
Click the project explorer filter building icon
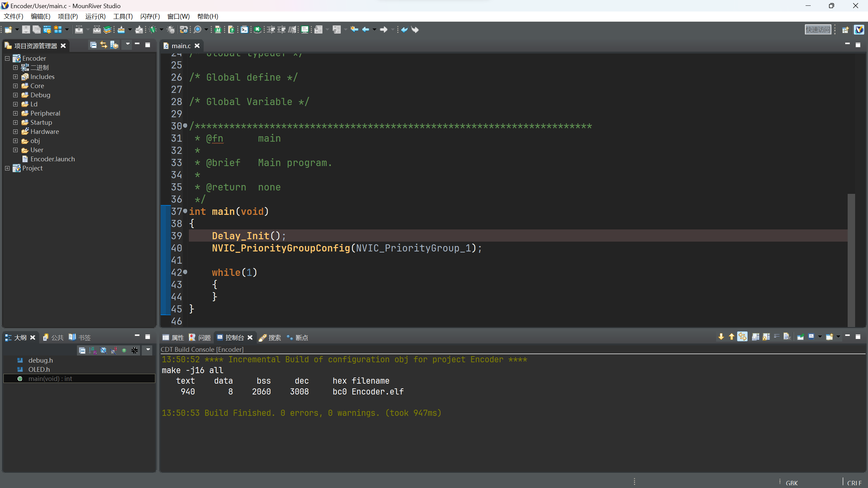click(x=114, y=45)
